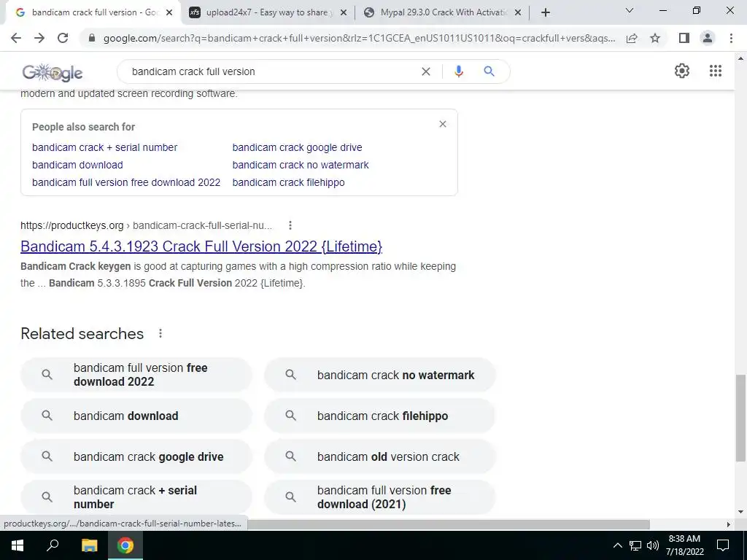Go forward to the next page
The height and width of the screenshot is (560, 747).
click(x=39, y=38)
